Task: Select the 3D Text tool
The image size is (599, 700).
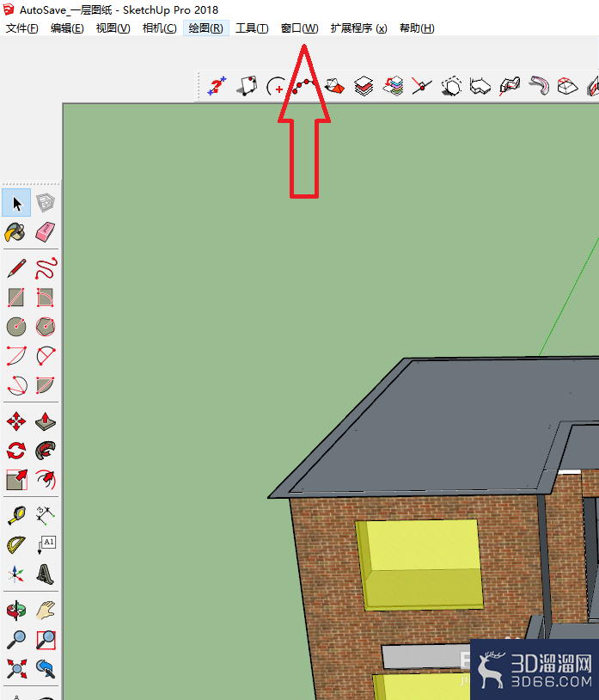Action: point(46,574)
